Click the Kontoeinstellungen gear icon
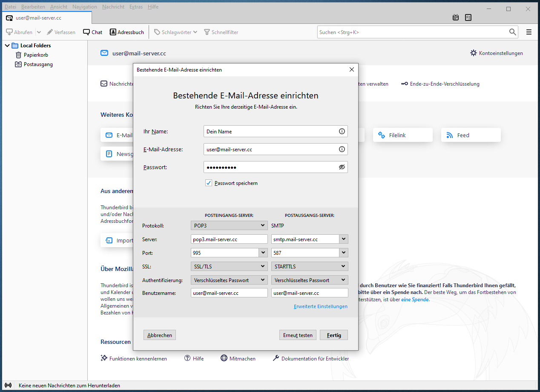 [474, 53]
